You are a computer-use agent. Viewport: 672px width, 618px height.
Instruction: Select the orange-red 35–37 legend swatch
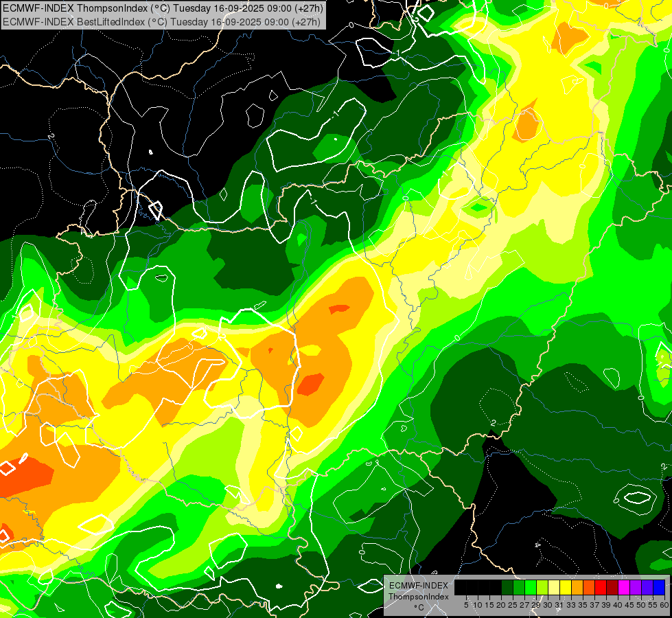589,587
